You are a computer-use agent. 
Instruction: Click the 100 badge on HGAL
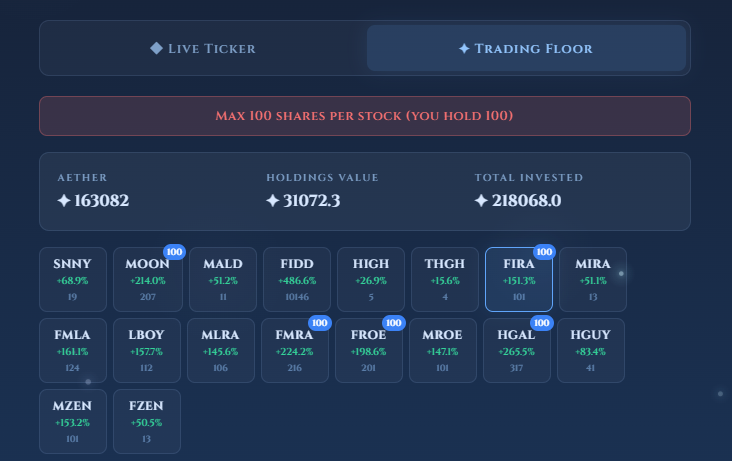[x=542, y=323]
